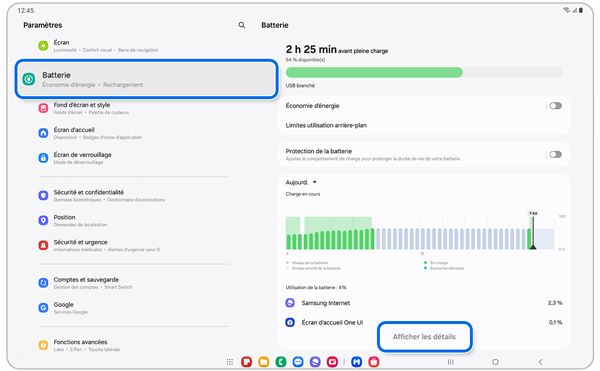Image resolution: width=600 pixels, height=371 pixels.
Task: Tap the status bar battery indicator
Action: pyautogui.click(x=581, y=10)
